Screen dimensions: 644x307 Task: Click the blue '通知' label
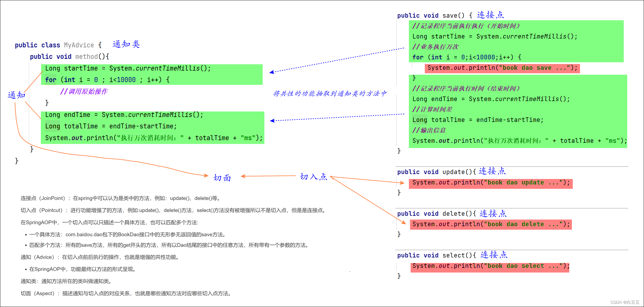click(17, 95)
